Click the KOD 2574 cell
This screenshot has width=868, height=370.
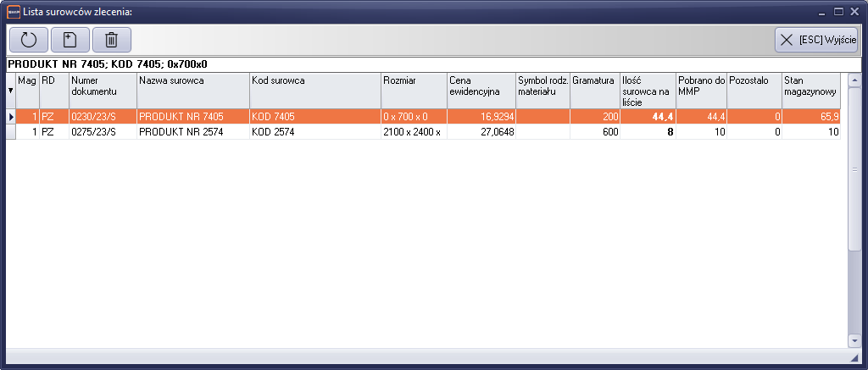pyautogui.click(x=314, y=132)
